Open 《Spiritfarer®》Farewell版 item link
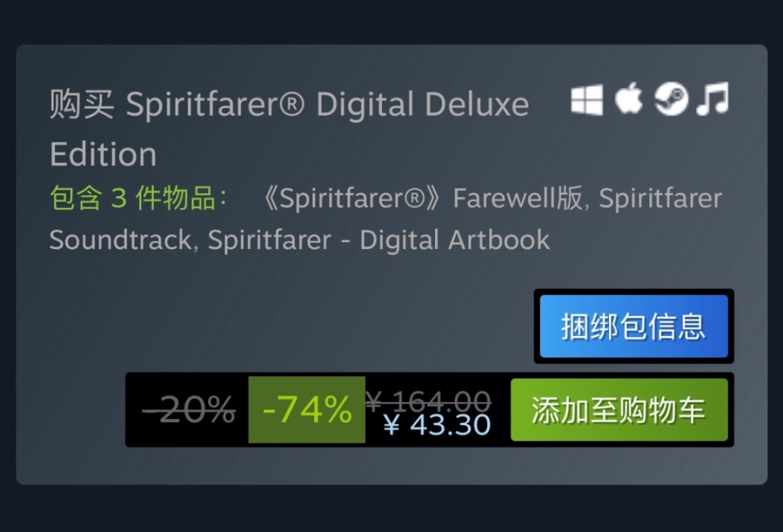 (422, 198)
